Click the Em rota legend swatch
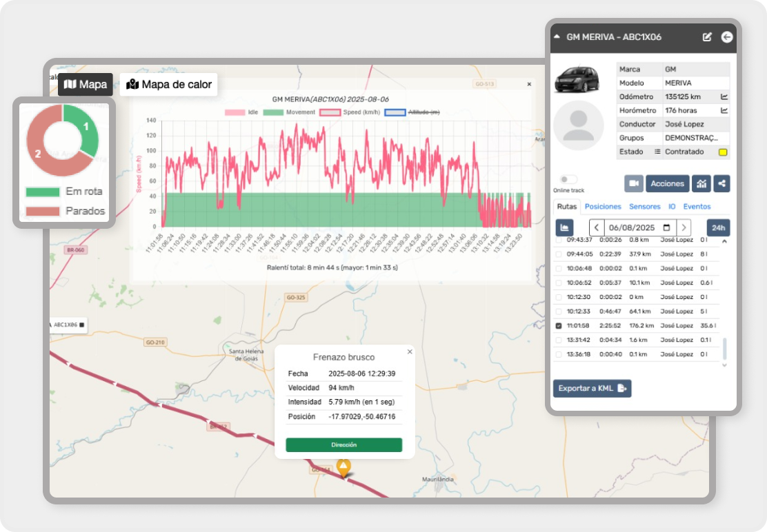 click(43, 192)
